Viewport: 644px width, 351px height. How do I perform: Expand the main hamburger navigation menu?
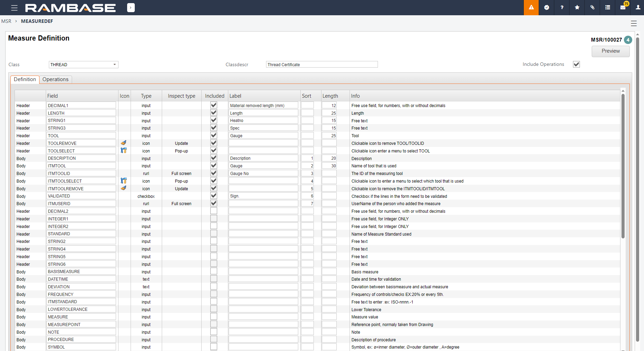tap(14, 8)
